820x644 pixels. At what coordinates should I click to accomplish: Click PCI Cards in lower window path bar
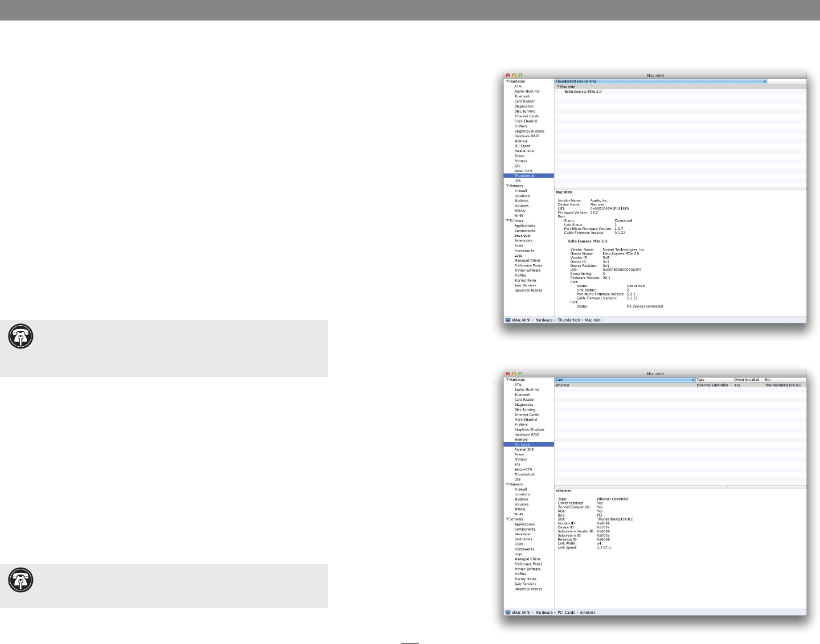tap(567, 613)
